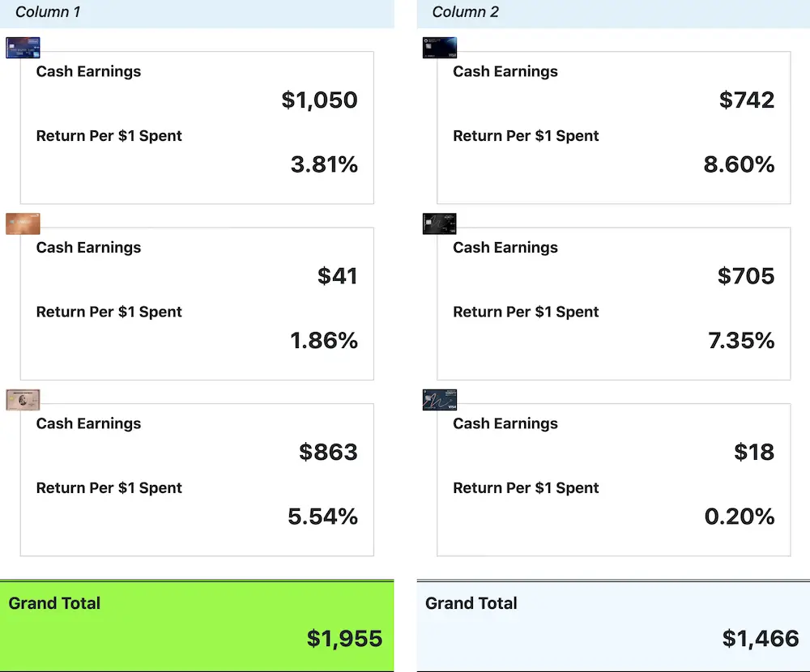Click the 3.81% return value

(324, 164)
